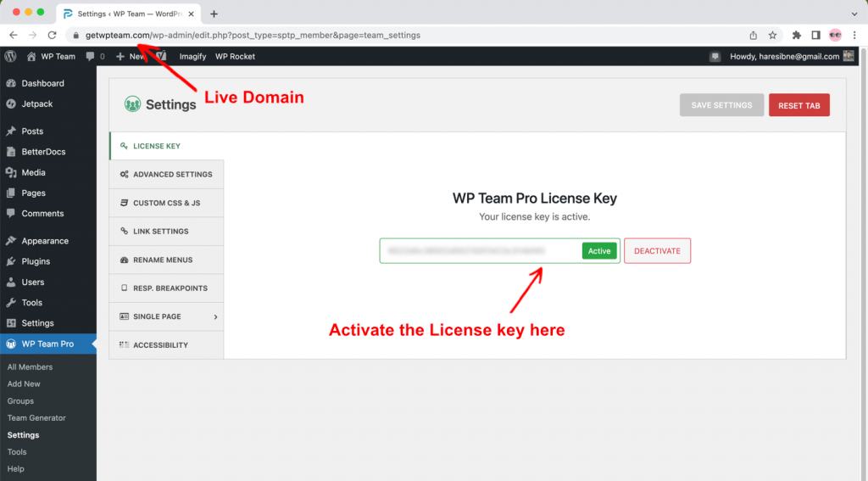Click the user avatar thumbnail in admin bar
The height and width of the screenshot is (481, 868).
coord(849,57)
